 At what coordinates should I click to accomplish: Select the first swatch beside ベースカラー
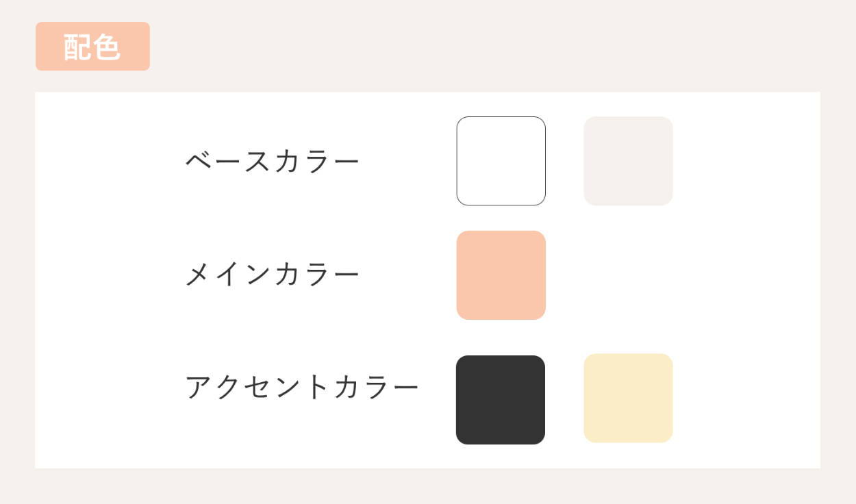[x=501, y=161]
